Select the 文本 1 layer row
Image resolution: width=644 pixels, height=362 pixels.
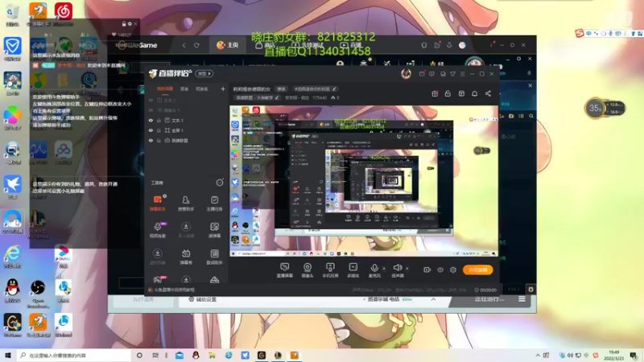click(187, 121)
